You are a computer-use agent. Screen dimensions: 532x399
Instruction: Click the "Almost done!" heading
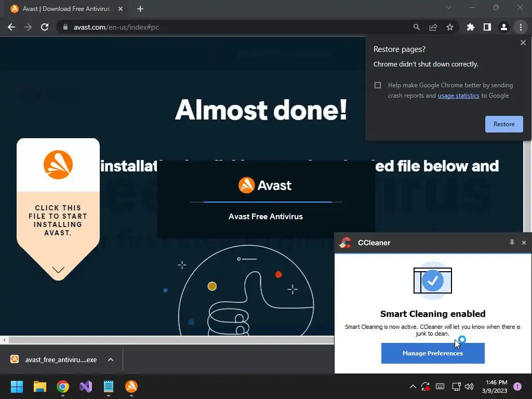(x=261, y=110)
